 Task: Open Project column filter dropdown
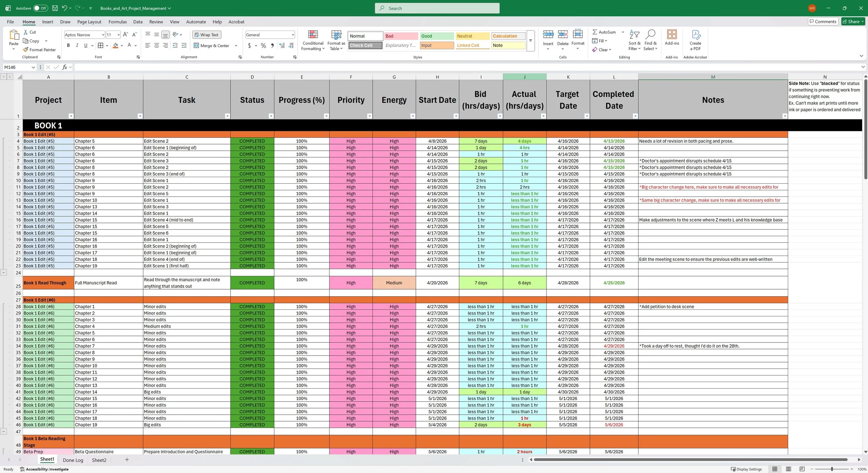[71, 116]
